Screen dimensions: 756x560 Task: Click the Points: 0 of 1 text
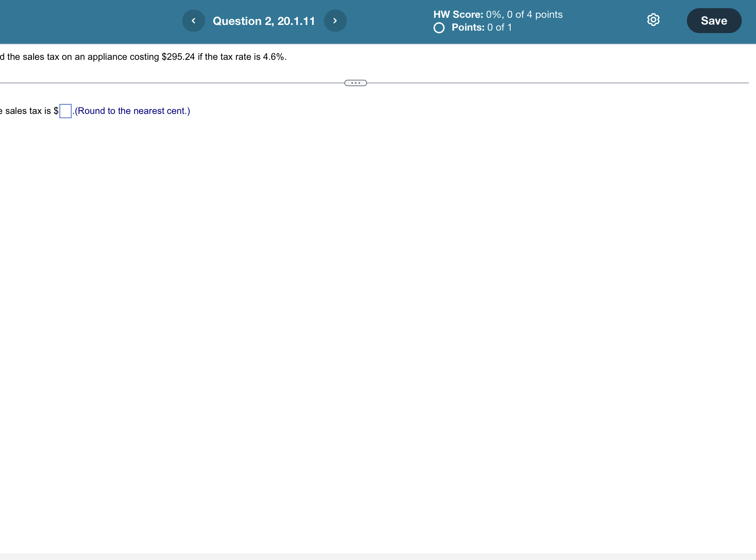481,27
